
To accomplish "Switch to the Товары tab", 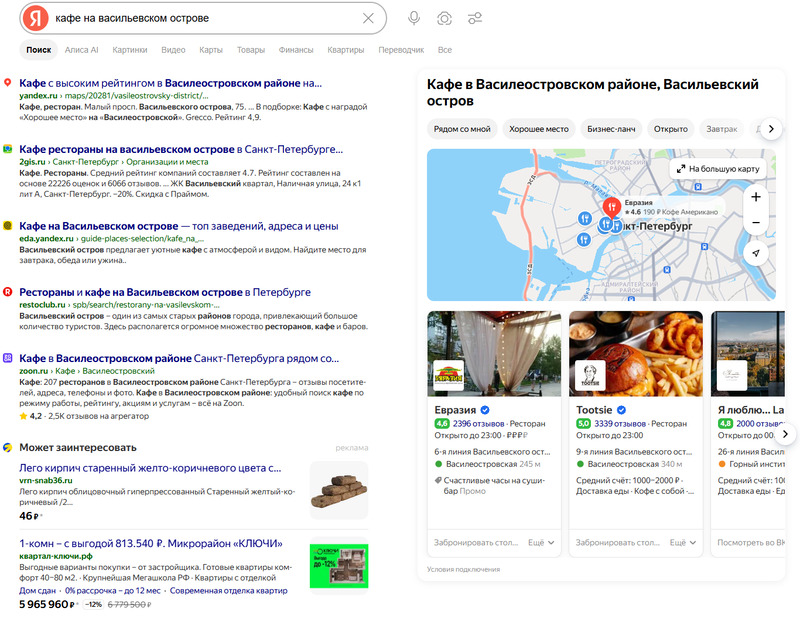I will (x=251, y=50).
